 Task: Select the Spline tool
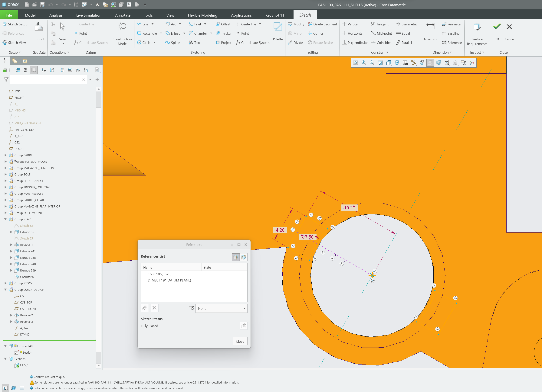(173, 43)
